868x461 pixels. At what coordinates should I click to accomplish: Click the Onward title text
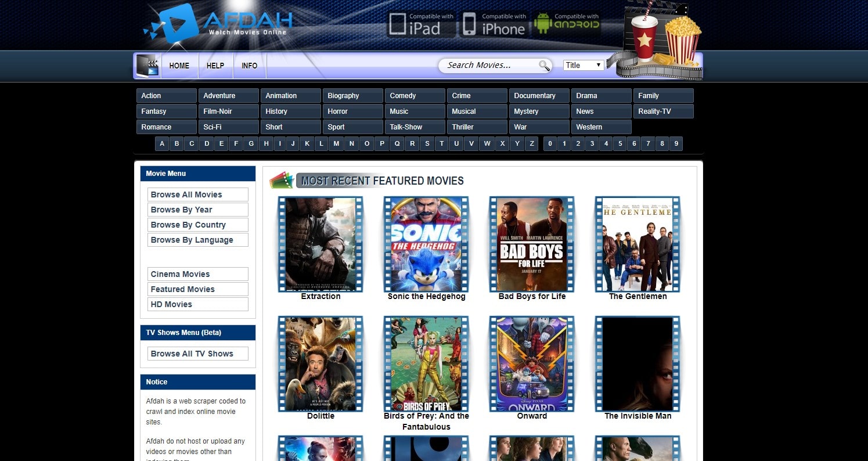coord(532,416)
